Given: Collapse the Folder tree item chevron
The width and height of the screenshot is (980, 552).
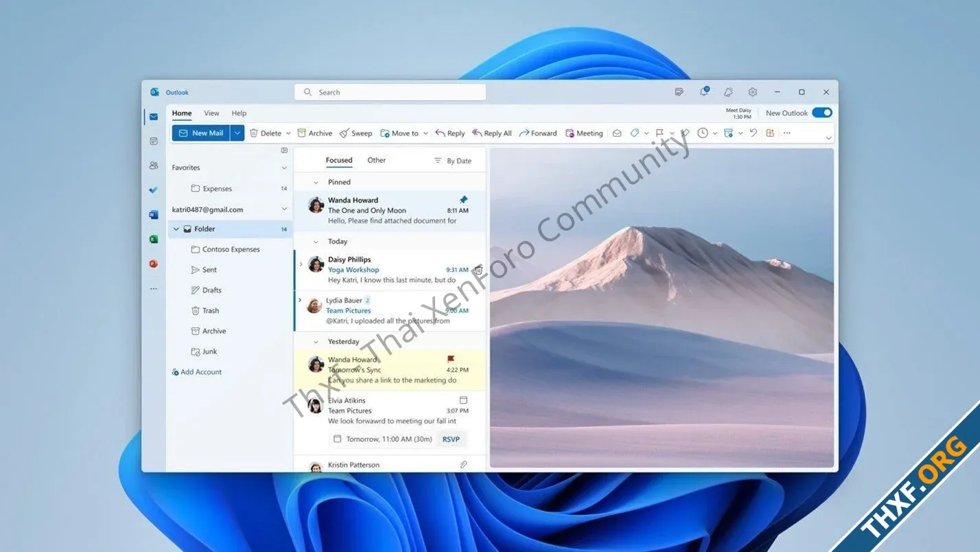Looking at the screenshot, I should pyautogui.click(x=176, y=229).
